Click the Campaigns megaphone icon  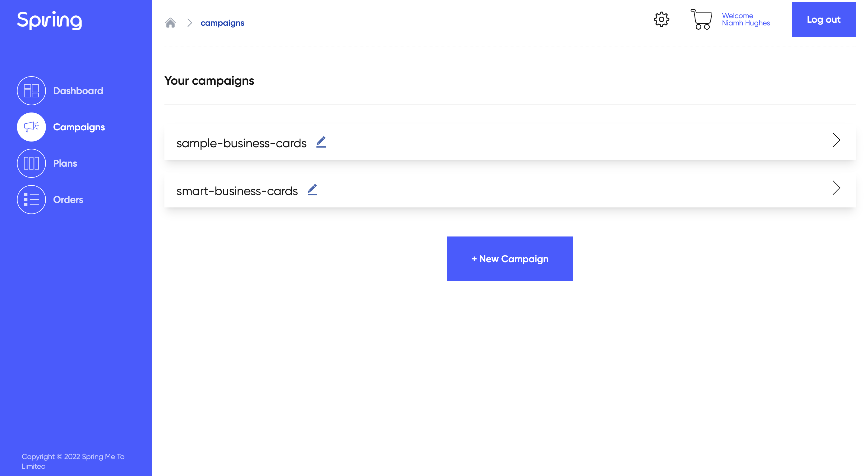click(x=31, y=127)
